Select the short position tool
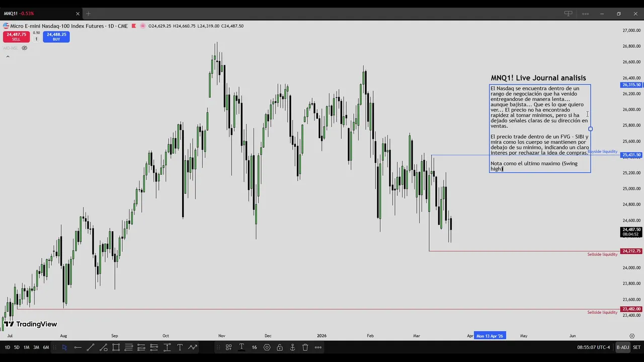Image resolution: width=644 pixels, height=362 pixels. 154,347
